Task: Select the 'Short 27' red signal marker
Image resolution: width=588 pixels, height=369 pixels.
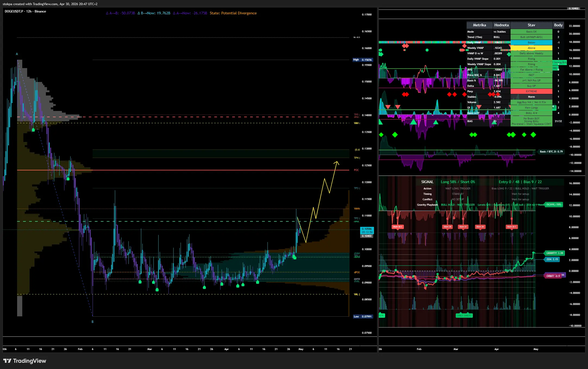Action: click(x=463, y=227)
